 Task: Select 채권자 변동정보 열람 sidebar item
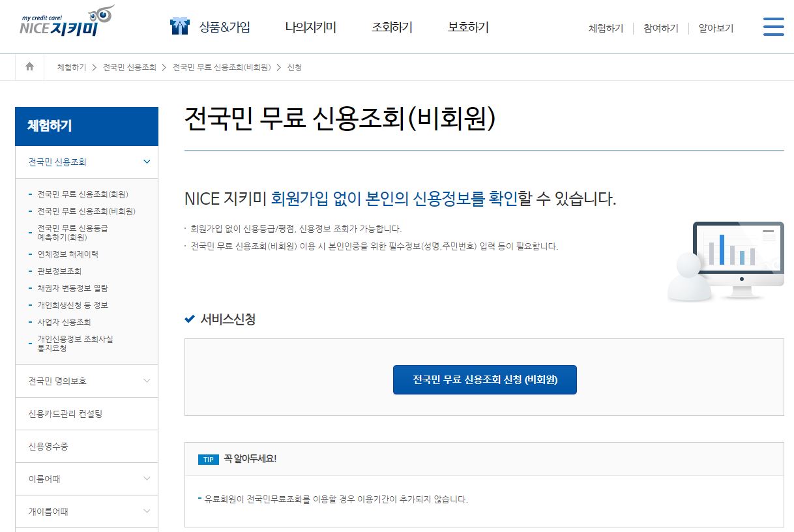coord(72,288)
